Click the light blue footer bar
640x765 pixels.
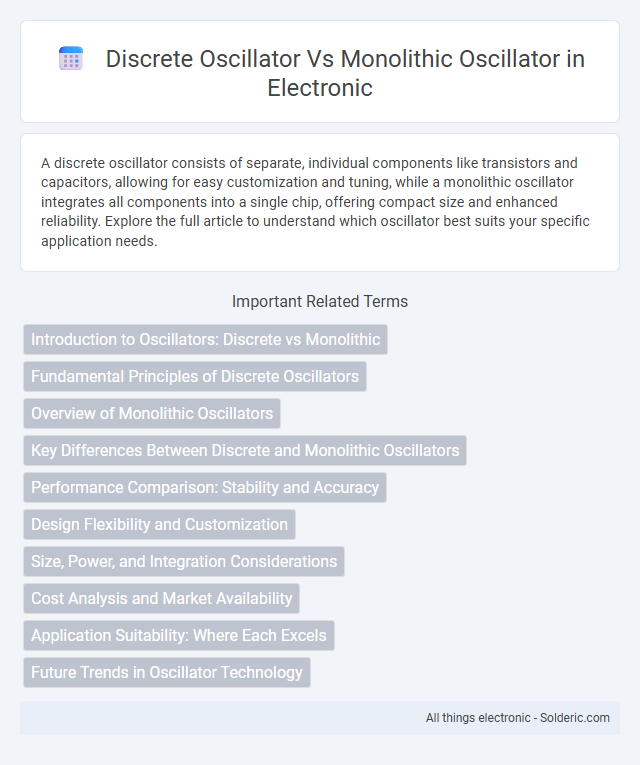pyautogui.click(x=320, y=718)
